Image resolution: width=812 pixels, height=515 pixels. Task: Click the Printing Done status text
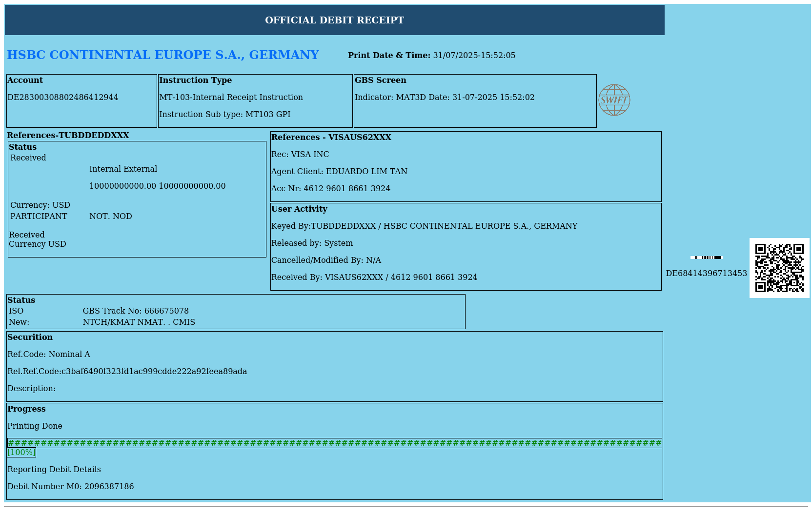pos(35,426)
